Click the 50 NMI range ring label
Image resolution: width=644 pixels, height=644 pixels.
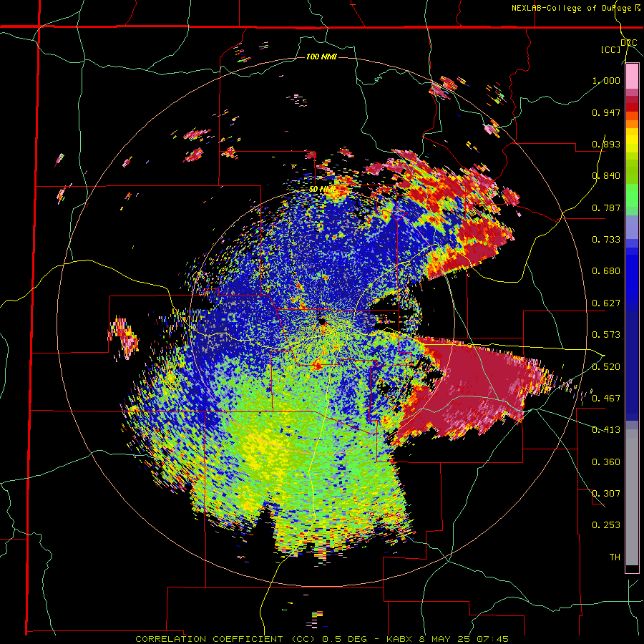tap(322, 190)
